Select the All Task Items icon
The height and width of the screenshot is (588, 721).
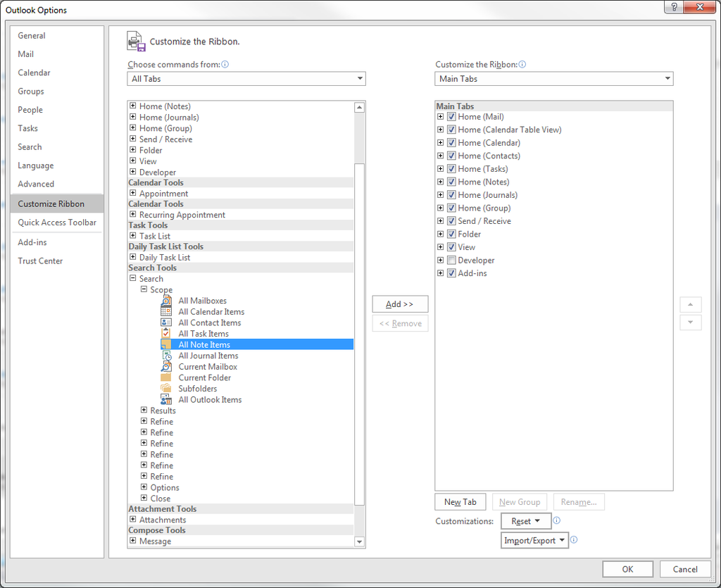[166, 333]
